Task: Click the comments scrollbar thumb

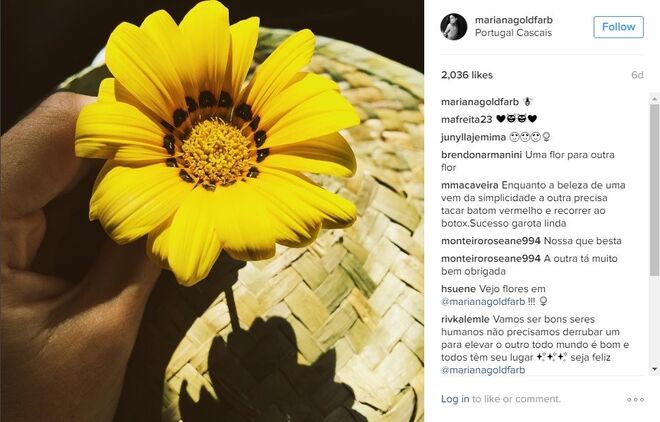Action: pyautogui.click(x=654, y=190)
